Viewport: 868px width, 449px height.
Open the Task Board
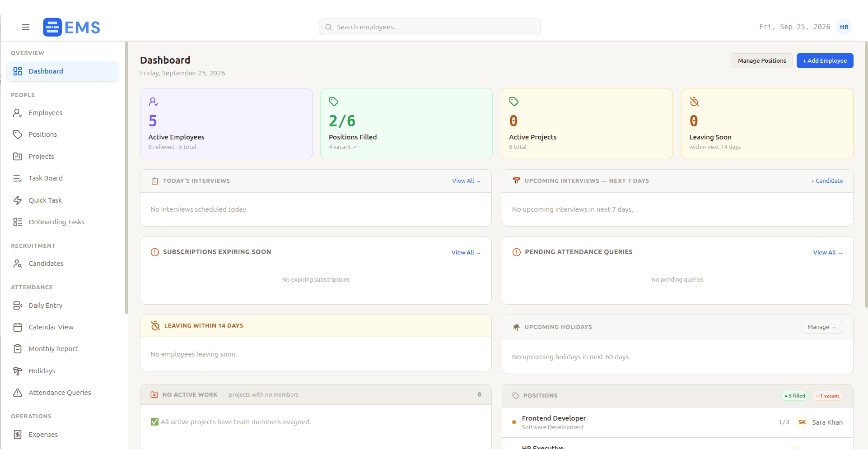[63, 178]
